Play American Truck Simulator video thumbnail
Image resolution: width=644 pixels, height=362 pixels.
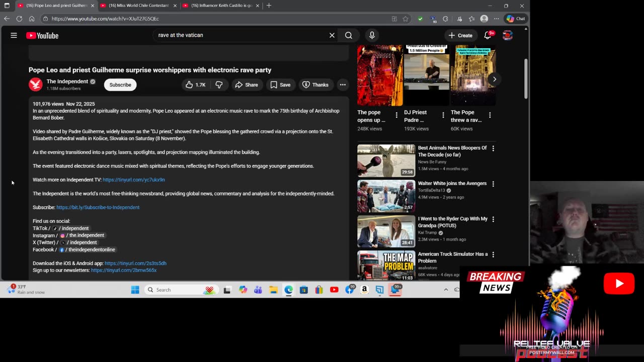386,265
